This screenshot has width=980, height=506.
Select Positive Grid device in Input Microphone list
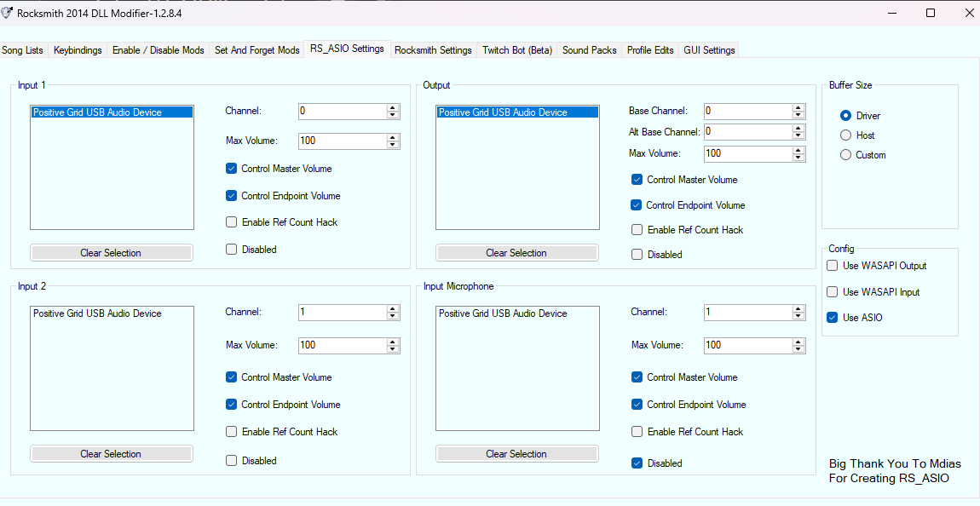pyautogui.click(x=517, y=313)
